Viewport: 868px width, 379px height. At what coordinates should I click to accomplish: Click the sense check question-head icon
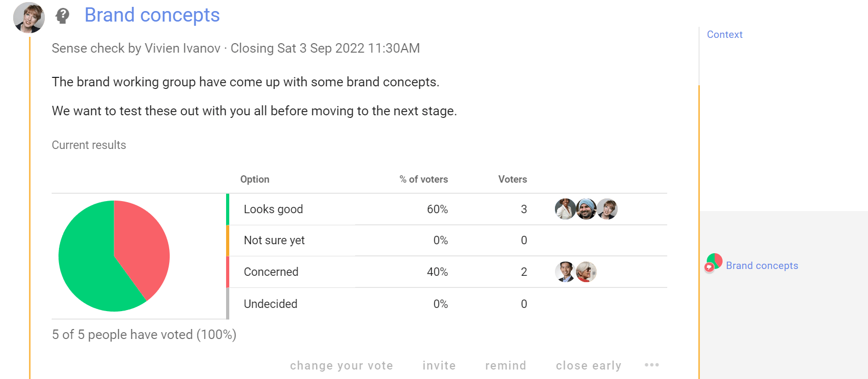62,16
